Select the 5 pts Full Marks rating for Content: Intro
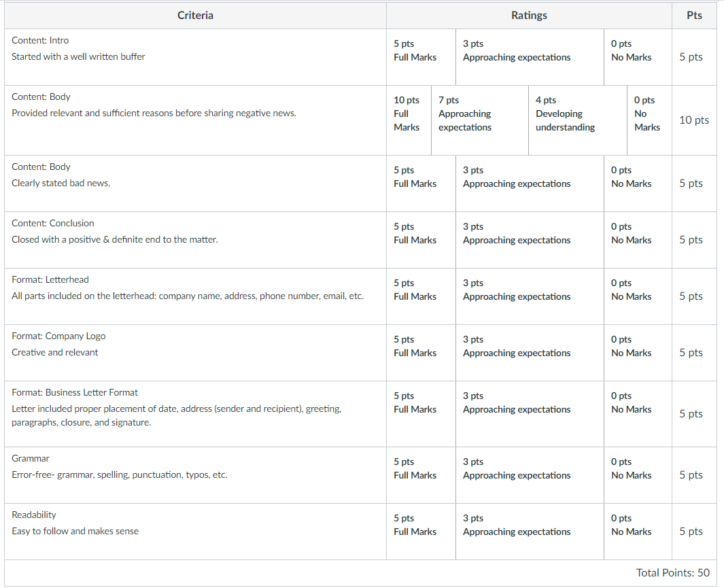The image size is (724, 588). [x=421, y=57]
